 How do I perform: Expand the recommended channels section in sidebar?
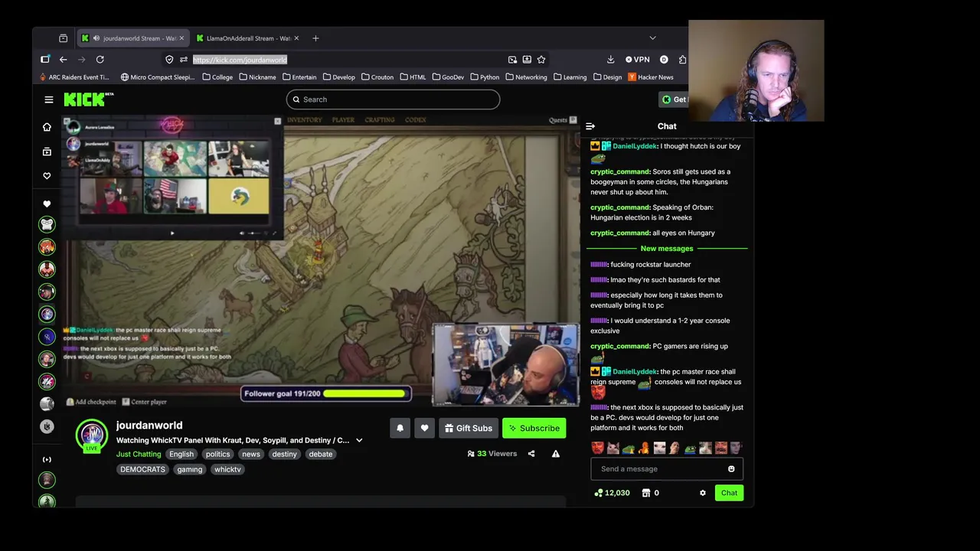[47, 460]
